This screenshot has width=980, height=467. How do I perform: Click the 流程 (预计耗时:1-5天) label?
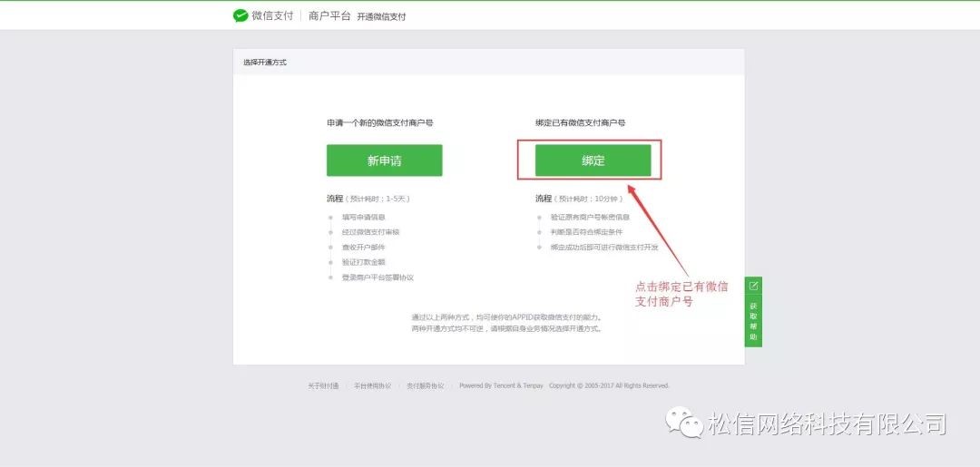368,199
